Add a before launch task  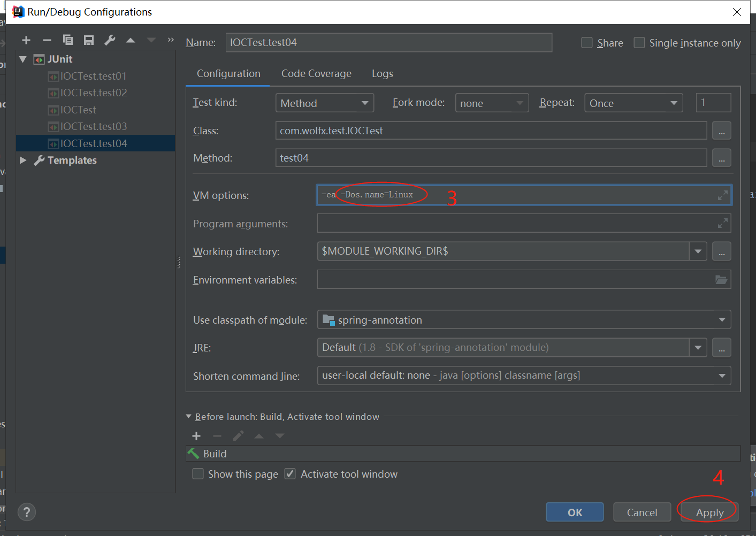[x=196, y=436]
